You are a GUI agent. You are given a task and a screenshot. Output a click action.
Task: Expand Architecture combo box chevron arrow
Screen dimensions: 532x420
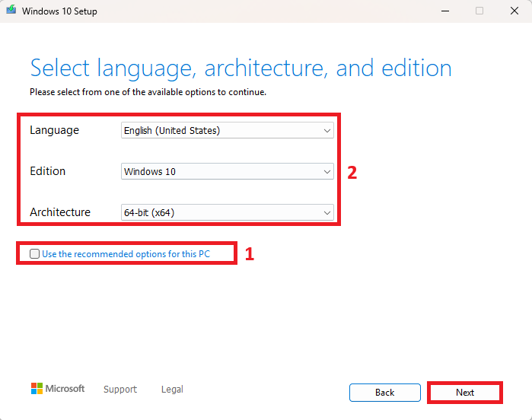[x=327, y=213]
